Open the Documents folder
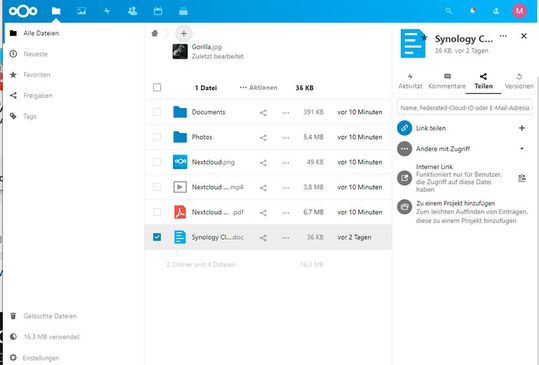Screen dimensions: 539x365 click(208, 112)
